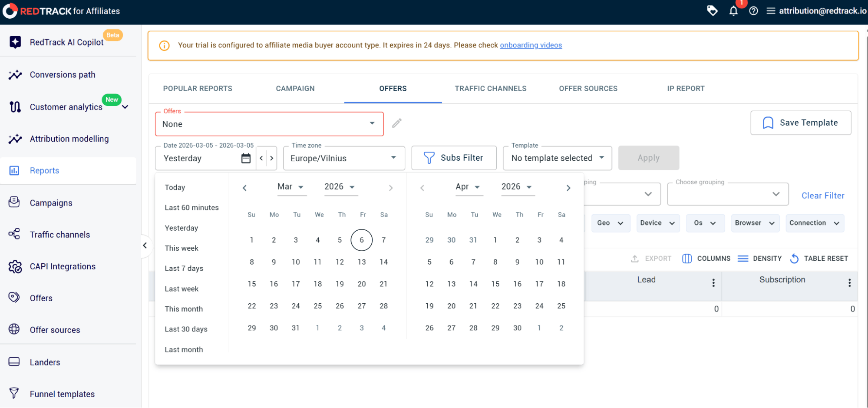This screenshot has height=408, width=868.
Task: Open Lead column three-dot menu
Action: click(x=713, y=283)
